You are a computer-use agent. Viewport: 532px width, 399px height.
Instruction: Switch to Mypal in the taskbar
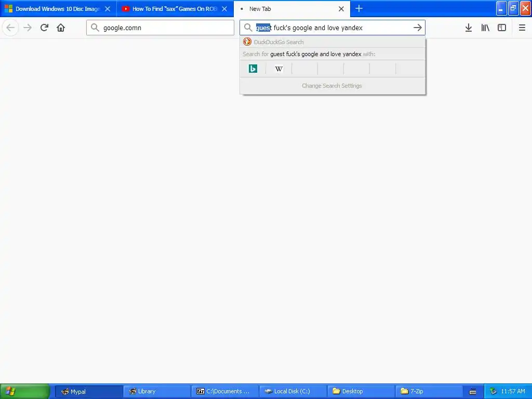tap(88, 391)
